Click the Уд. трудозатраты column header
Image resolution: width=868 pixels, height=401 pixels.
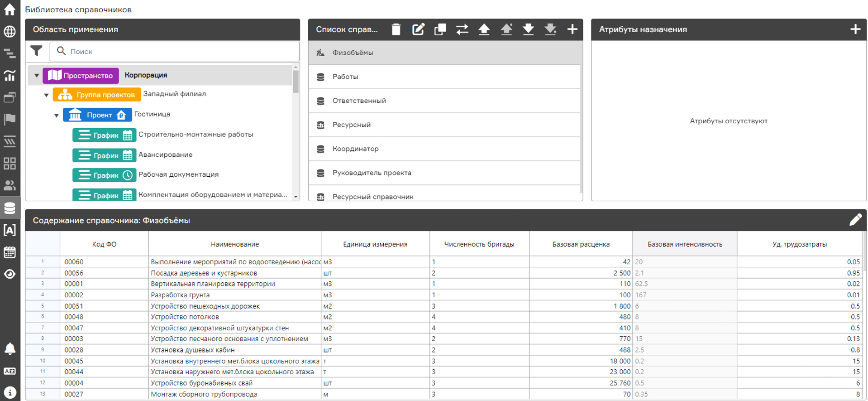(800, 244)
